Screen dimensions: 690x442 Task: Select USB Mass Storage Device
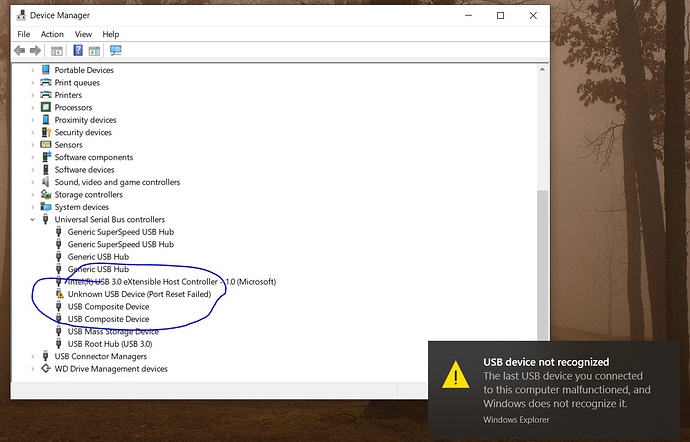point(113,332)
